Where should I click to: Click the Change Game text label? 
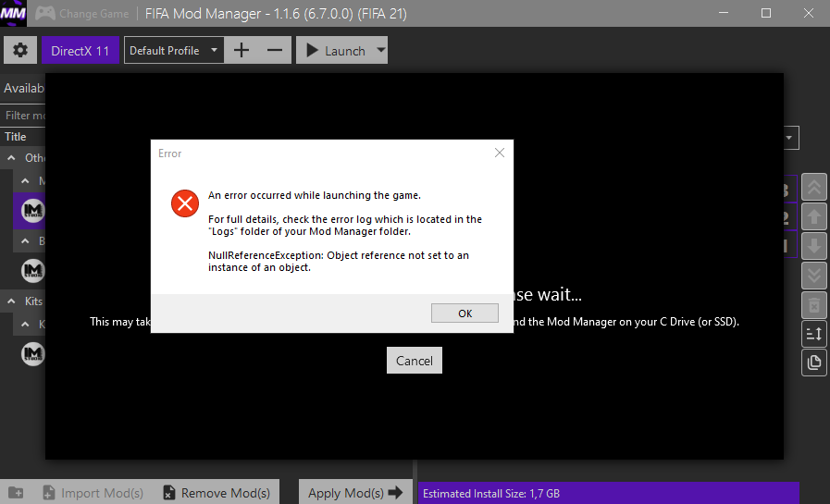[93, 13]
